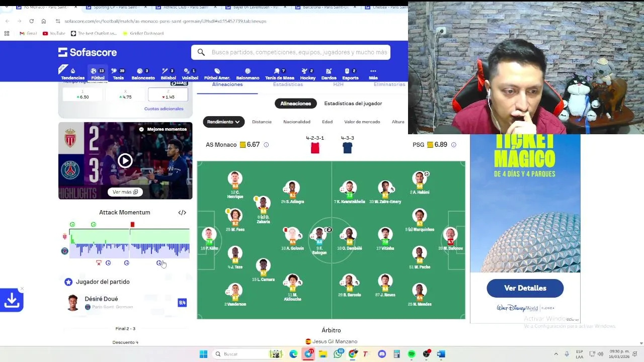Click the download arrow icon
Viewport: 644px width, 362px height.
[x=12, y=300]
